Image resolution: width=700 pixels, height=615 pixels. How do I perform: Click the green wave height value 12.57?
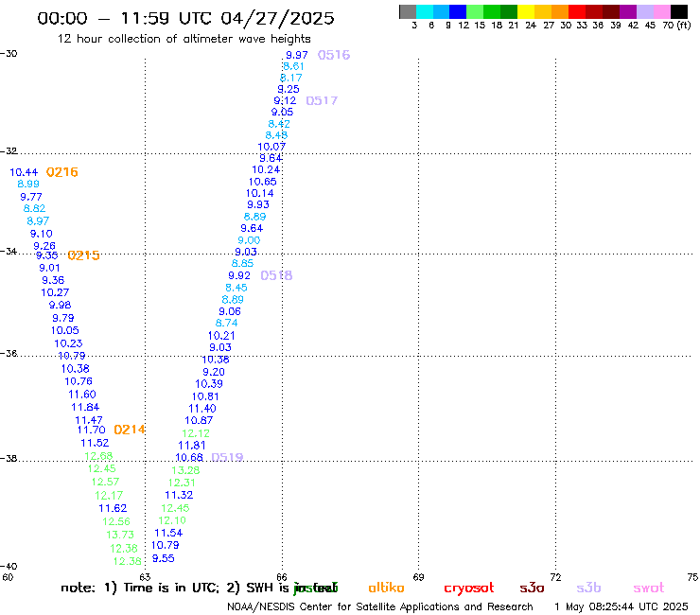[105, 482]
